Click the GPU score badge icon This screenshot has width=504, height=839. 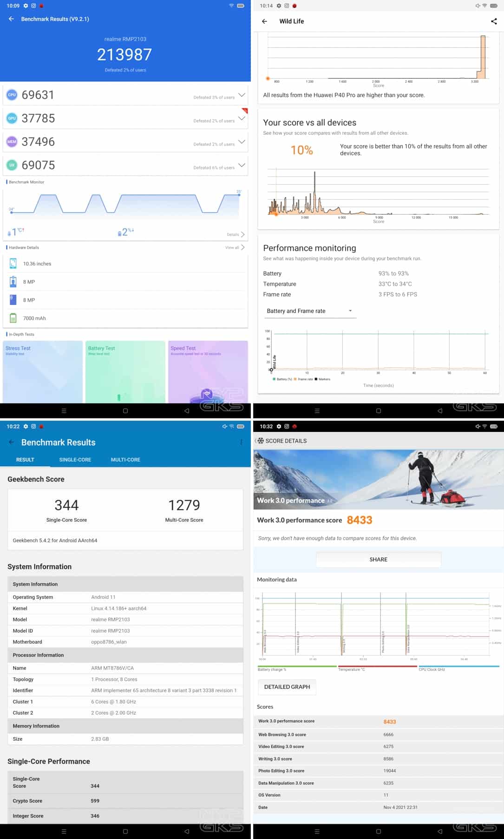pyautogui.click(x=12, y=119)
